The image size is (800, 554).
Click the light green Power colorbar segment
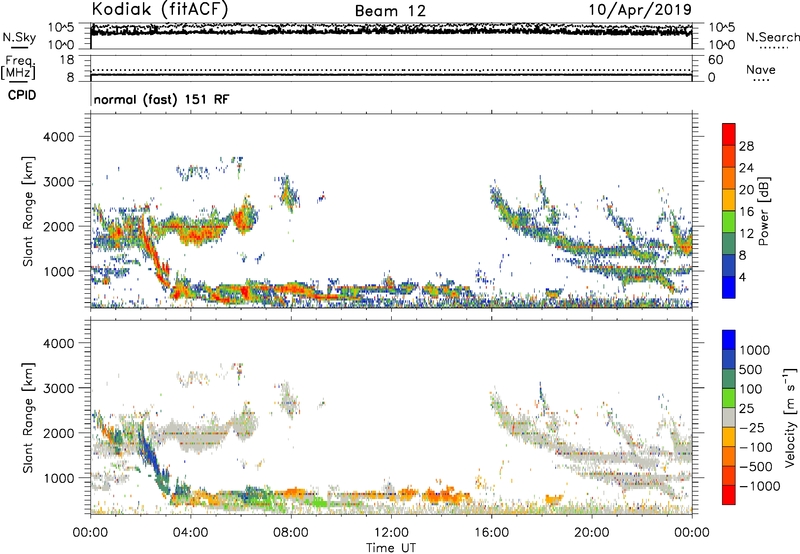coord(729,221)
